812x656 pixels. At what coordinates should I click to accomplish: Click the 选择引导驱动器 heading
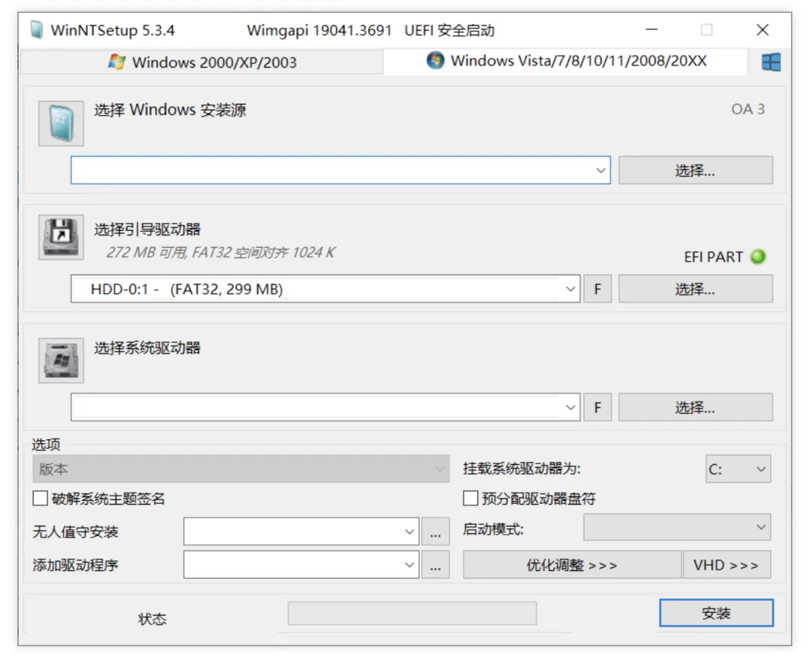[147, 229]
